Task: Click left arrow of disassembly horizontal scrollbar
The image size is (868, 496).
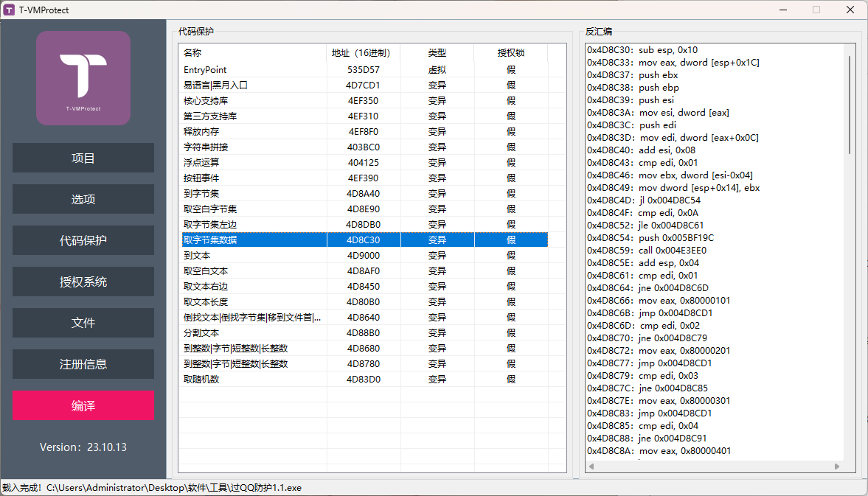Action: 592,467
